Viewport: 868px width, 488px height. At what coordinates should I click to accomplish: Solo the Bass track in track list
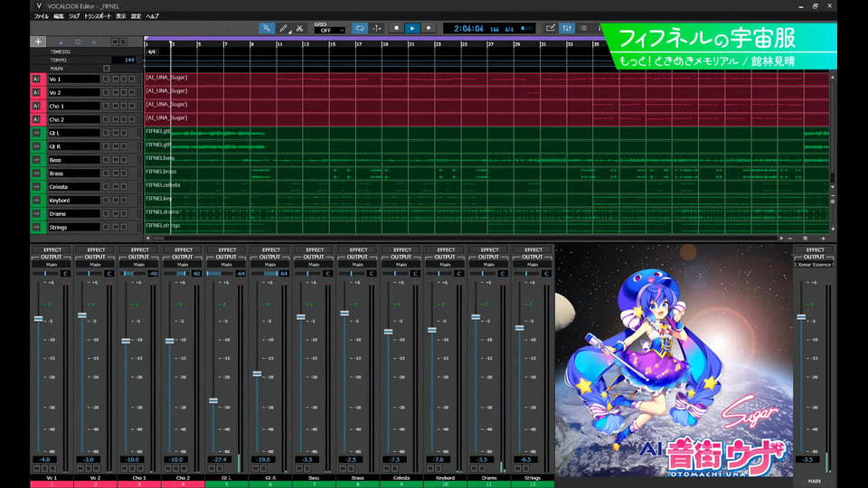click(124, 160)
